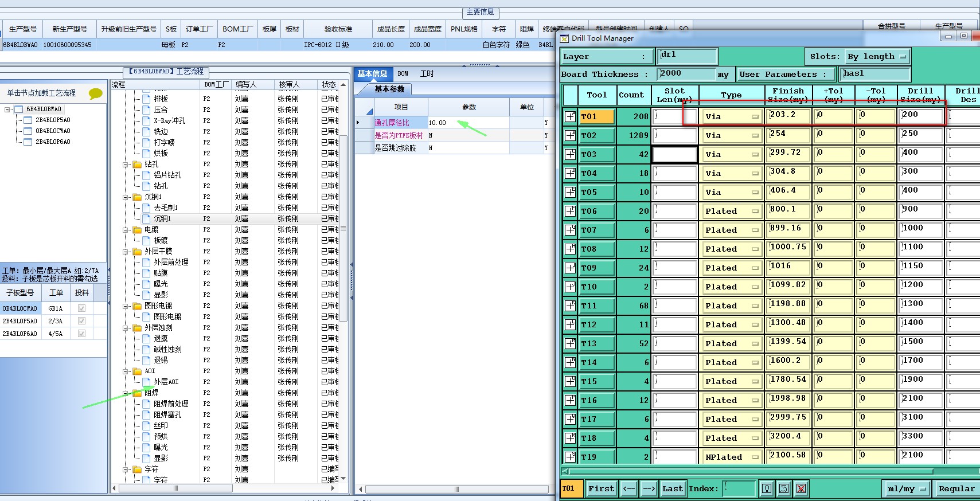Click the window icon of 2B4BLOP5A0 node
The height and width of the screenshot is (501, 980).
(28, 120)
